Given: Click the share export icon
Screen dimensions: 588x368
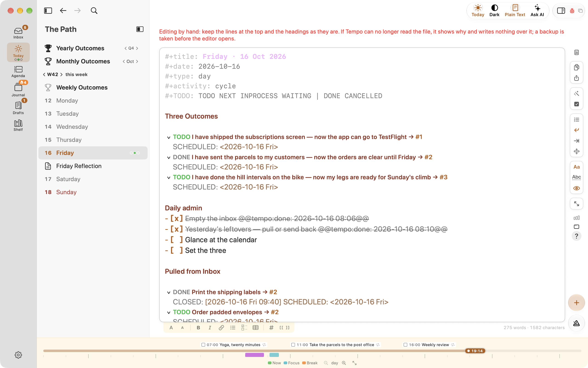Looking at the screenshot, I should coord(577,78).
